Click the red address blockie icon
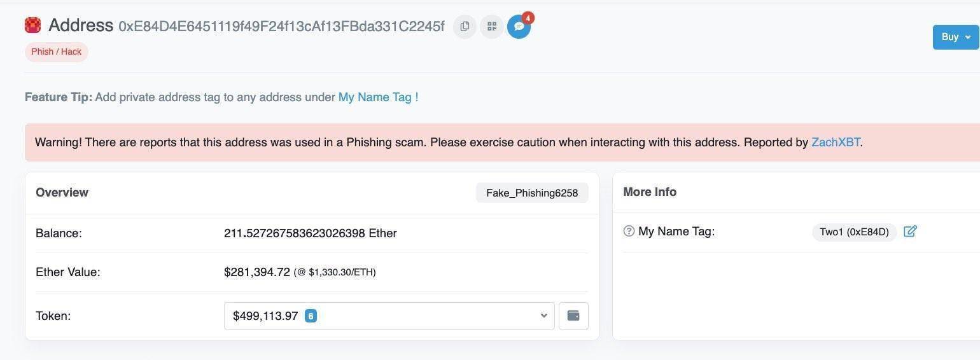 (x=33, y=25)
